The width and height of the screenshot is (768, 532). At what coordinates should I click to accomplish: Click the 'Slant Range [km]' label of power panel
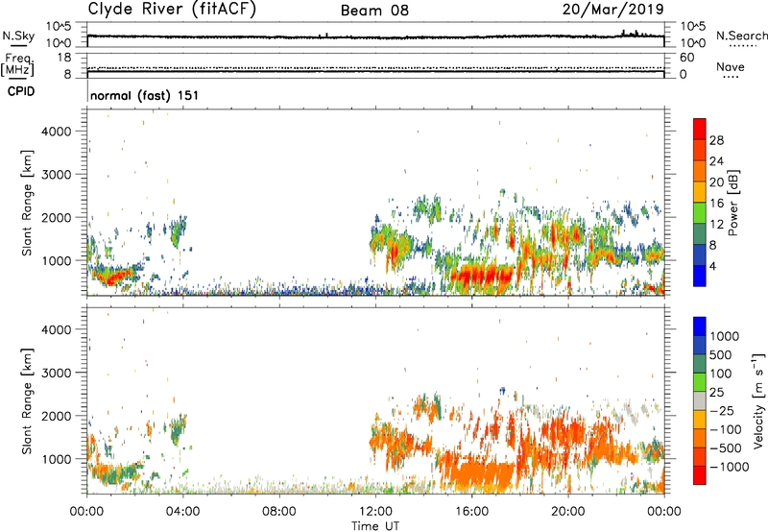27,203
